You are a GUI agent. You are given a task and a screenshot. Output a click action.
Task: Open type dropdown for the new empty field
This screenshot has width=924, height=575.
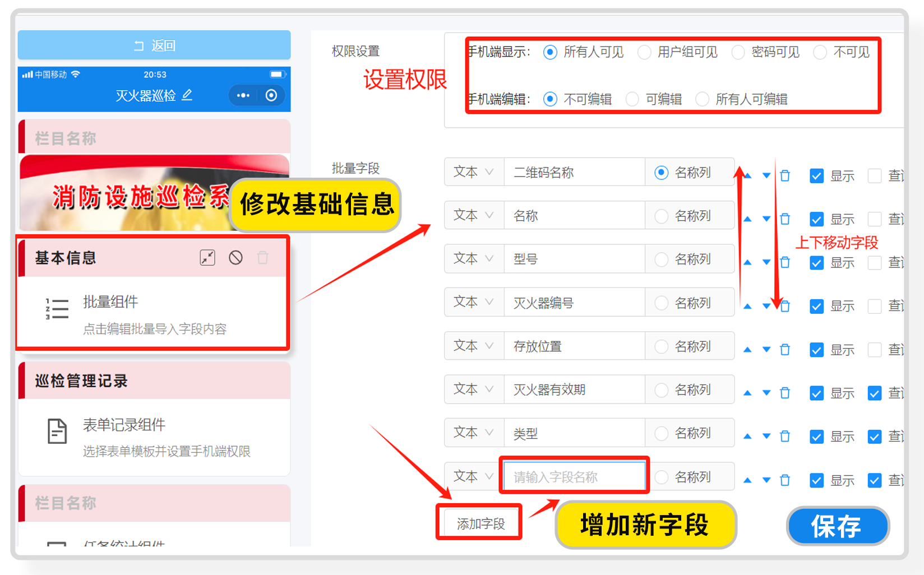click(474, 476)
